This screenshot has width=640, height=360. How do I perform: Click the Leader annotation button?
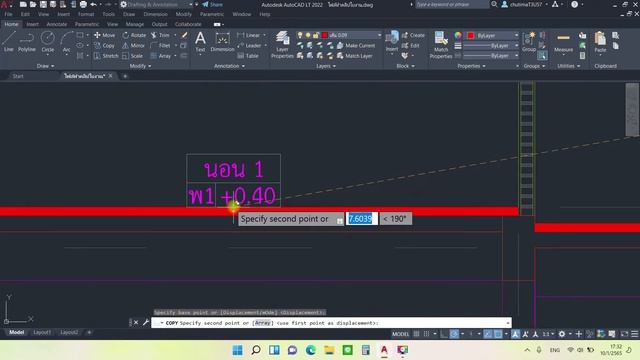pos(249,45)
